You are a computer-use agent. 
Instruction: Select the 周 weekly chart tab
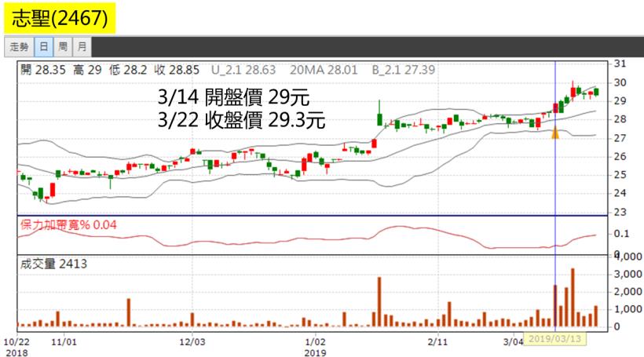pos(63,47)
